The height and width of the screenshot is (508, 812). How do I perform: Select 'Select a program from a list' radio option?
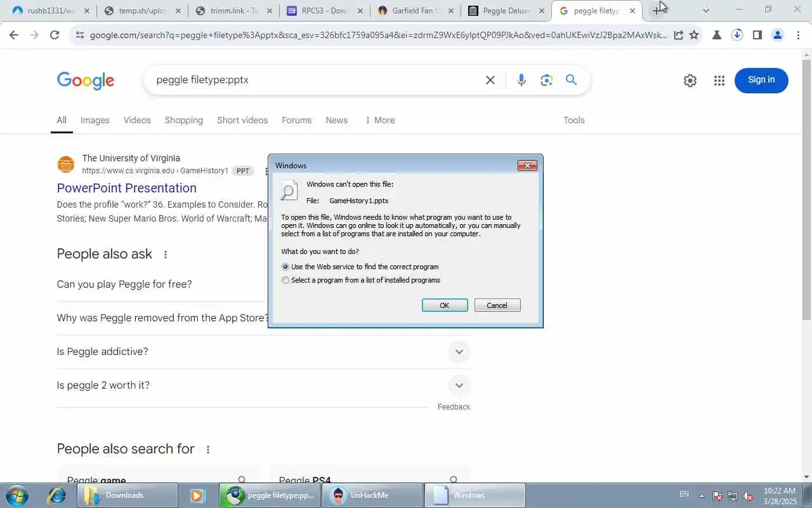[x=285, y=280]
